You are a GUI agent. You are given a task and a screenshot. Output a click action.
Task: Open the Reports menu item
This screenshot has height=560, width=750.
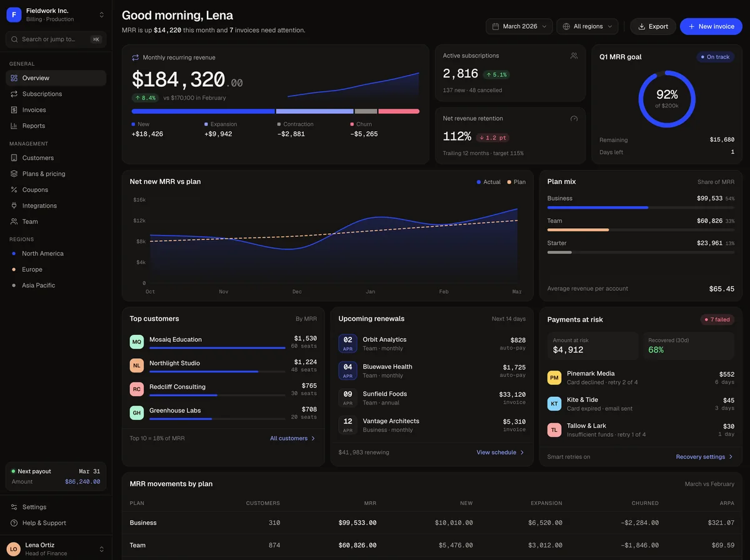(56, 126)
